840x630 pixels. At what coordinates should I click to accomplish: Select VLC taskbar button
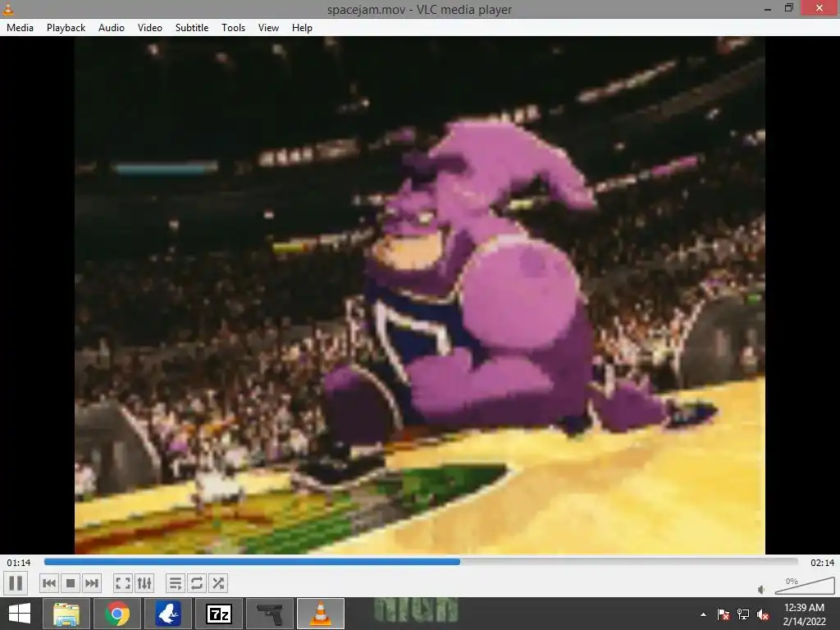click(321, 614)
